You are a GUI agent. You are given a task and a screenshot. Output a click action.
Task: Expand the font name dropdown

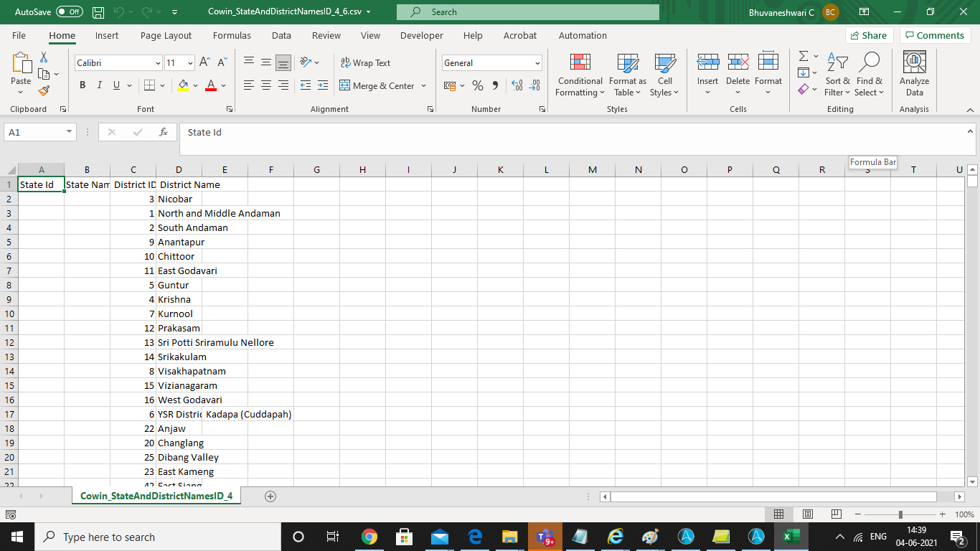158,63
